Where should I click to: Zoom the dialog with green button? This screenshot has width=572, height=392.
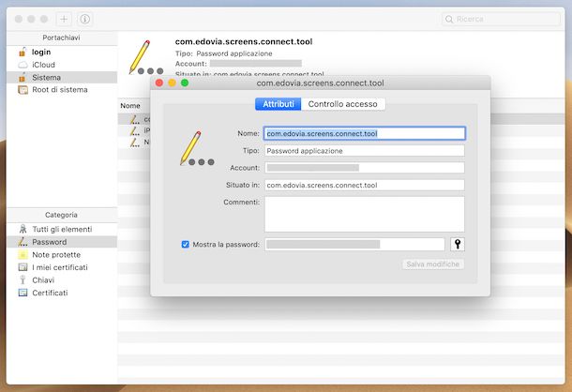coord(185,83)
